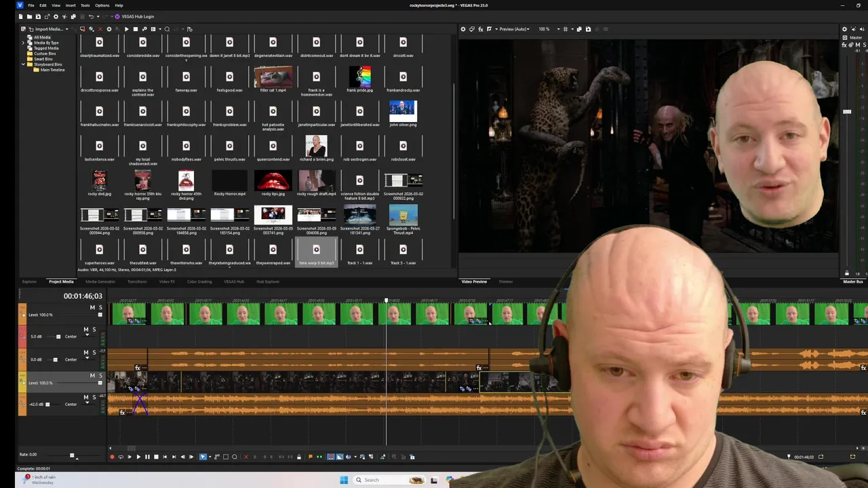Click VEGAS Hub Login
The height and width of the screenshot is (488, 868).
[x=134, y=16]
